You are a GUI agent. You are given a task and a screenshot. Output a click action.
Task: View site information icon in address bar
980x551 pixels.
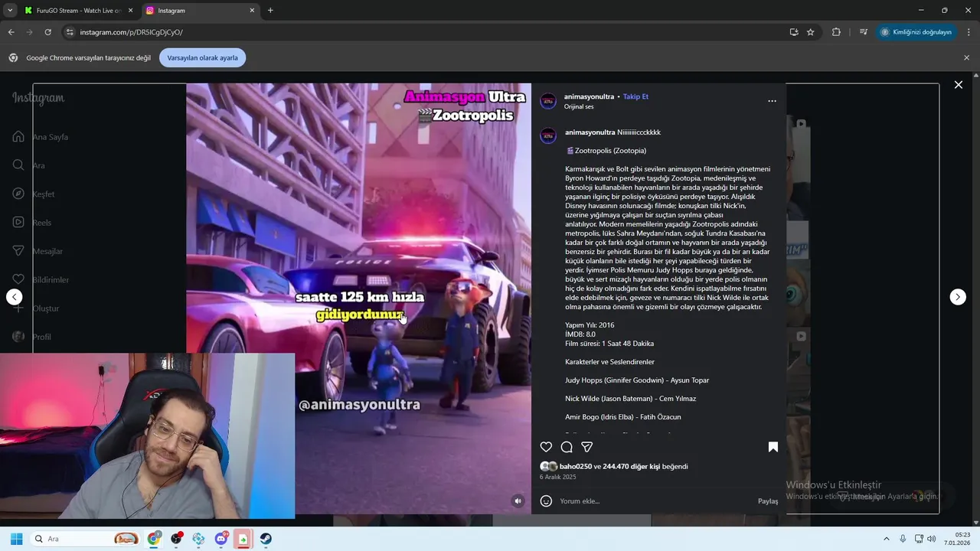tap(70, 32)
